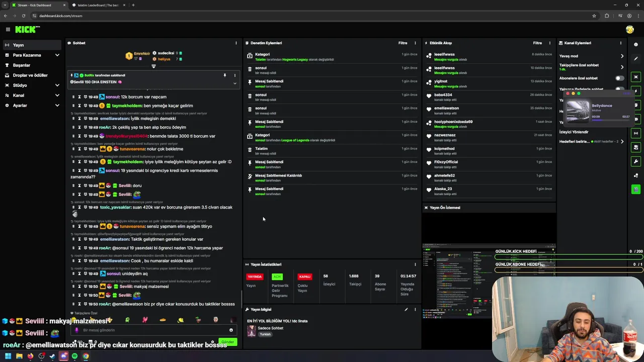This screenshot has width=644, height=362.
Task: Go back in browser
Action: [6, 16]
